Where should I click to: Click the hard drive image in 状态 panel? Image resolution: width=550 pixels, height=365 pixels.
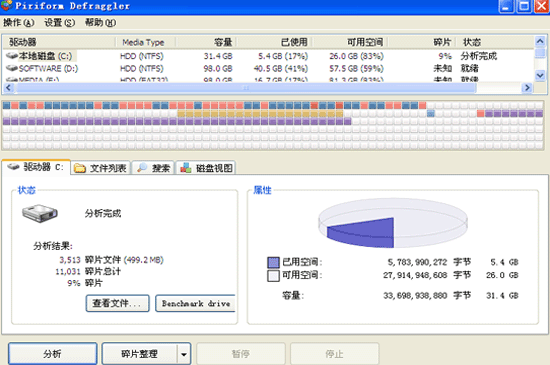[x=40, y=213]
